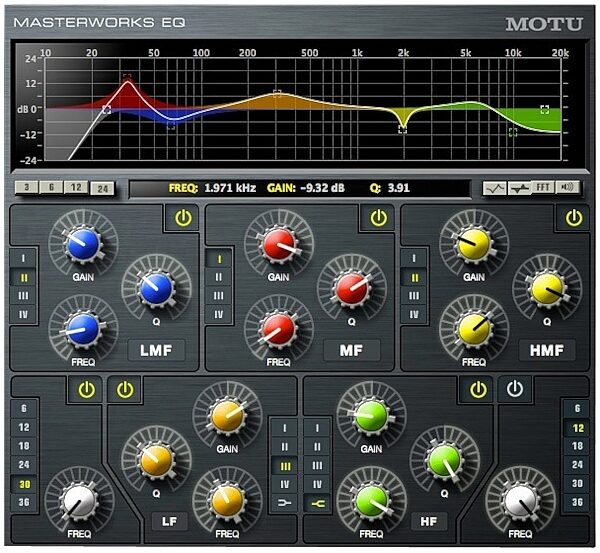Select the green HF handle on graph
The width and height of the screenshot is (600, 553).
click(x=513, y=132)
